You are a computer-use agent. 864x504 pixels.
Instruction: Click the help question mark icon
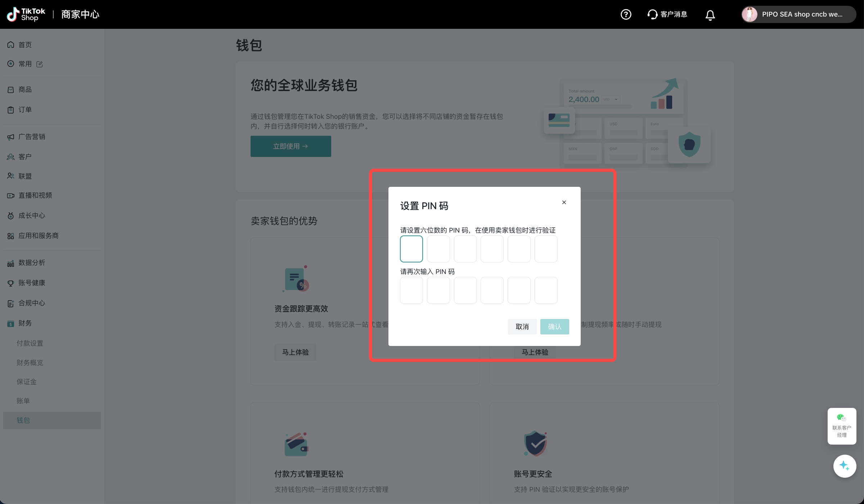[626, 14]
